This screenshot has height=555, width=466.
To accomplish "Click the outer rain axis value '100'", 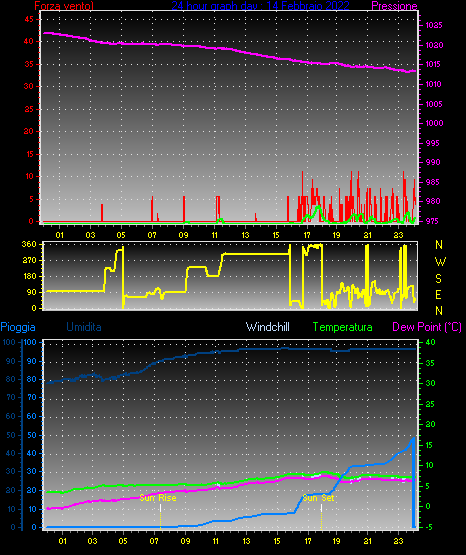I will click(9, 342).
